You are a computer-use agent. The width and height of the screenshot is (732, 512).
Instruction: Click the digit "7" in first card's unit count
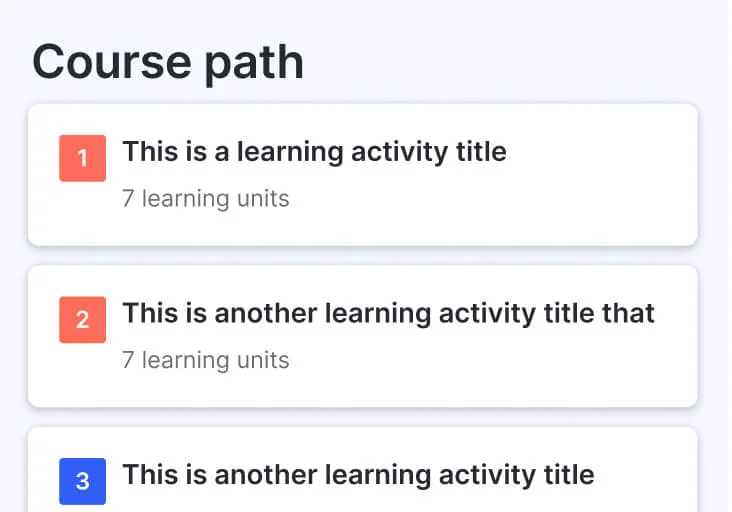[x=128, y=199]
